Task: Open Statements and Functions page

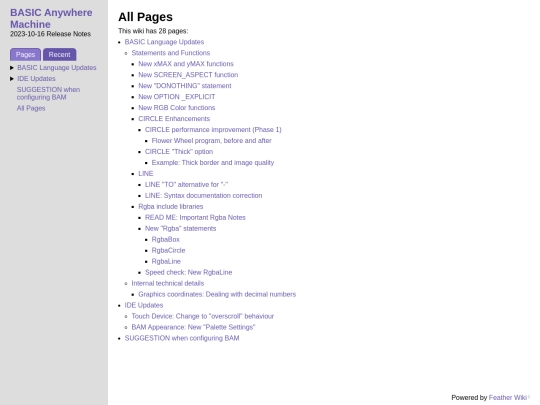Action: (x=170, y=53)
